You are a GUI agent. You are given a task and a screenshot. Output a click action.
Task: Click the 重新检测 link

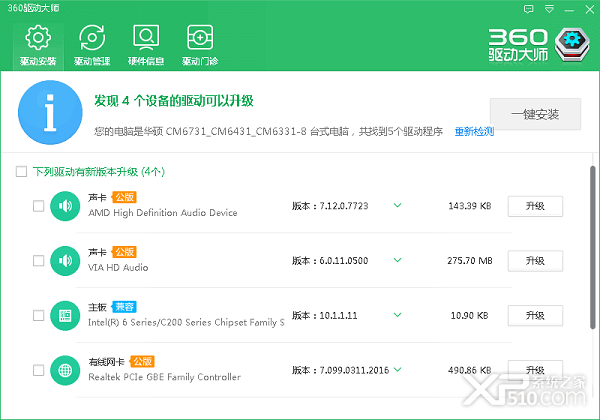(x=474, y=132)
